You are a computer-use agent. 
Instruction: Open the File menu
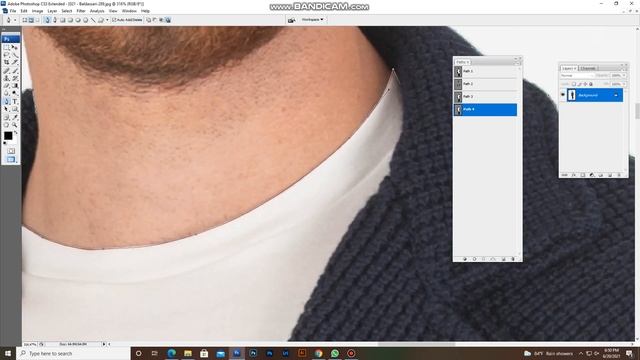[x=13, y=11]
